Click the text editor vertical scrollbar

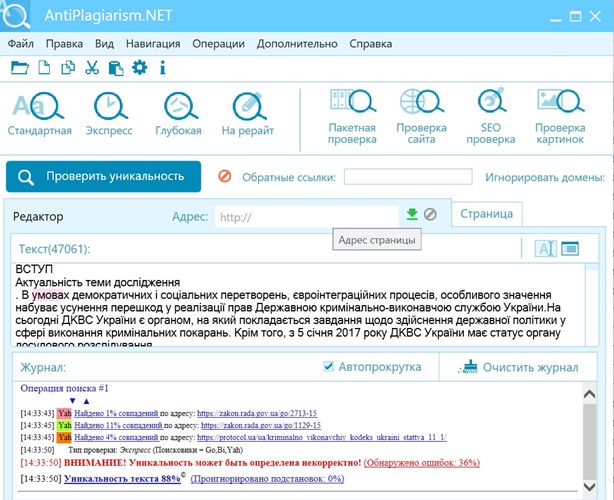(x=592, y=304)
